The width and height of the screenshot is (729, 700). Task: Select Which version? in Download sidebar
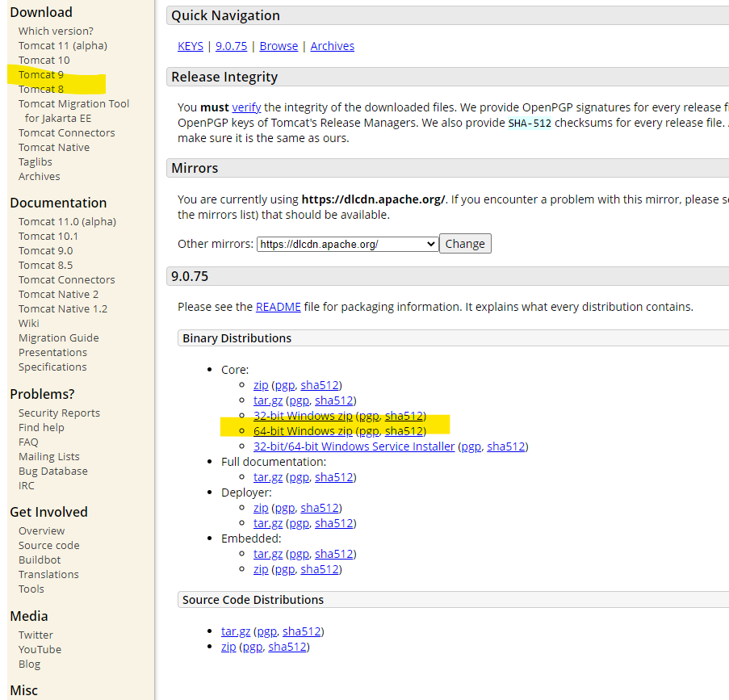(x=56, y=31)
